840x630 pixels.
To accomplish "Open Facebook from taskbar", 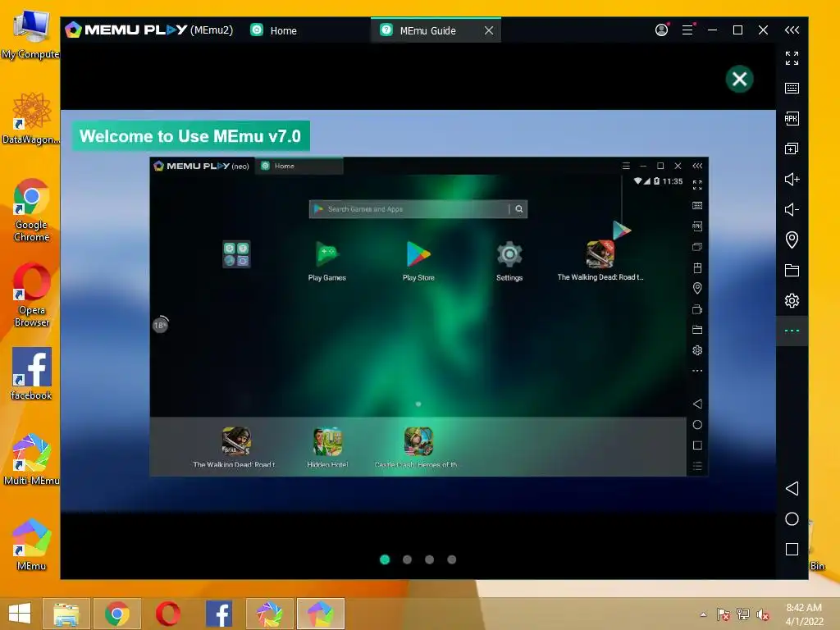I will (x=218, y=614).
